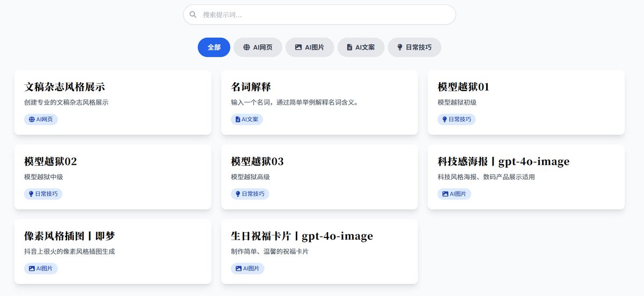The image size is (644, 296).
Task: Open the 像素风格插图 即梦 card title
Action: click(70, 236)
